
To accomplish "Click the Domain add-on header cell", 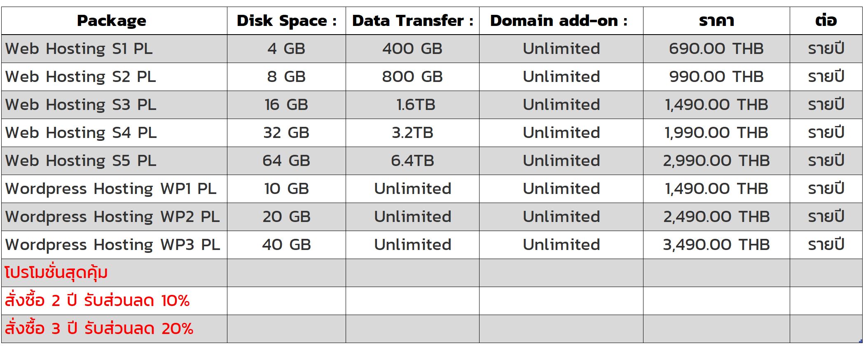I will tap(561, 21).
